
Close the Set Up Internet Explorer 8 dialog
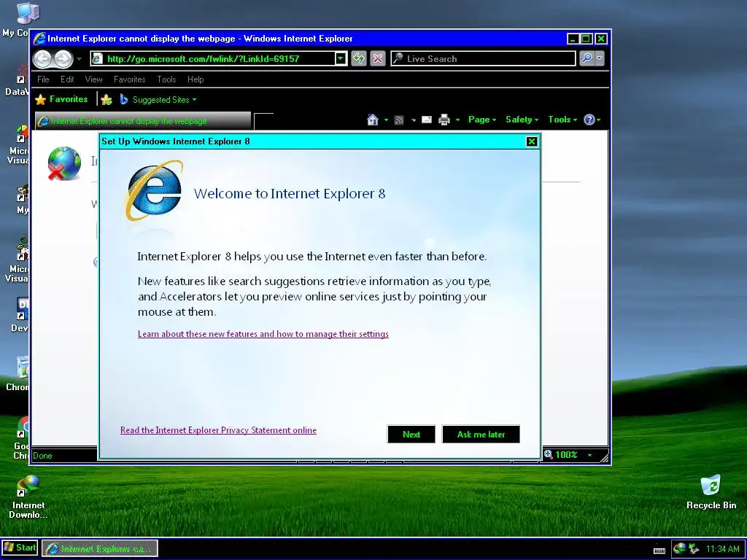[532, 141]
